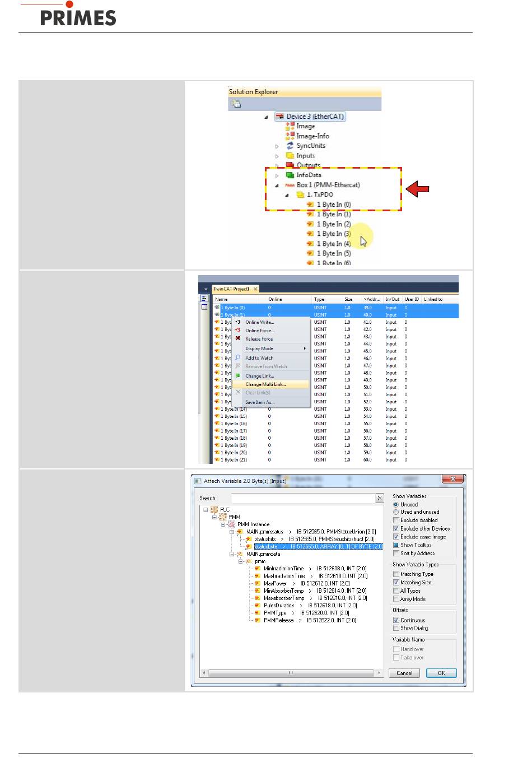Enable Sort by Address checkbox

coord(396,553)
